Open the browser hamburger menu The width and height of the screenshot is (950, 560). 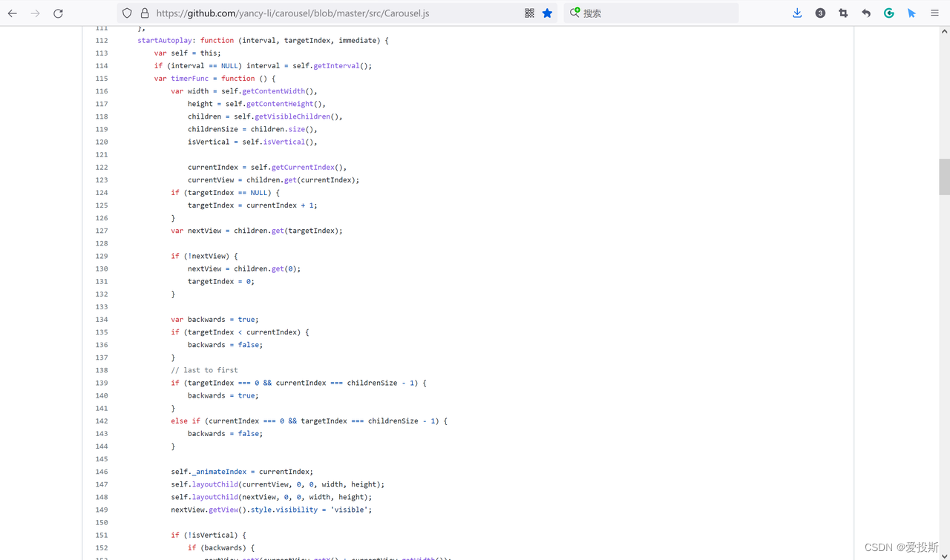click(934, 13)
